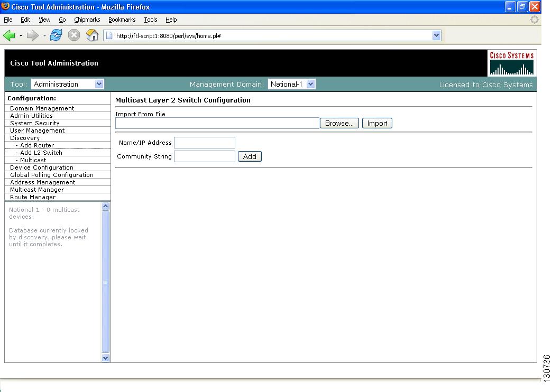Click the Cisco Tool Administration banner title

[x=54, y=63]
